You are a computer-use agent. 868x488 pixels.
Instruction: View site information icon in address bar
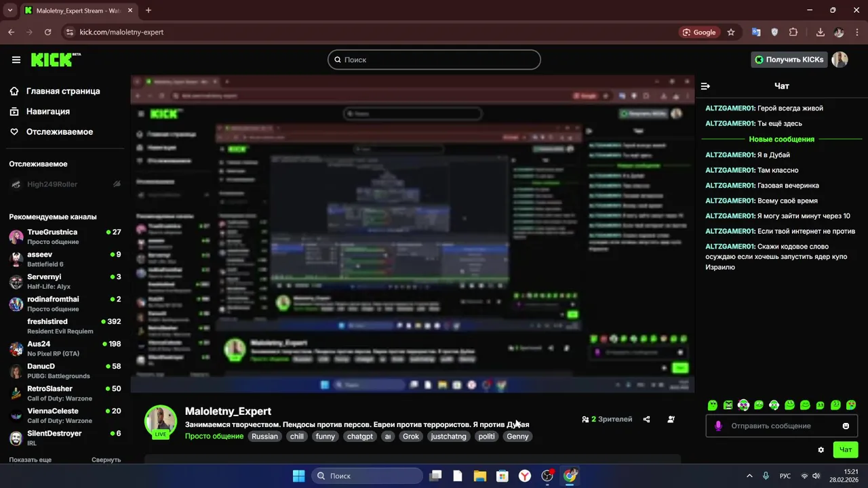(68, 32)
